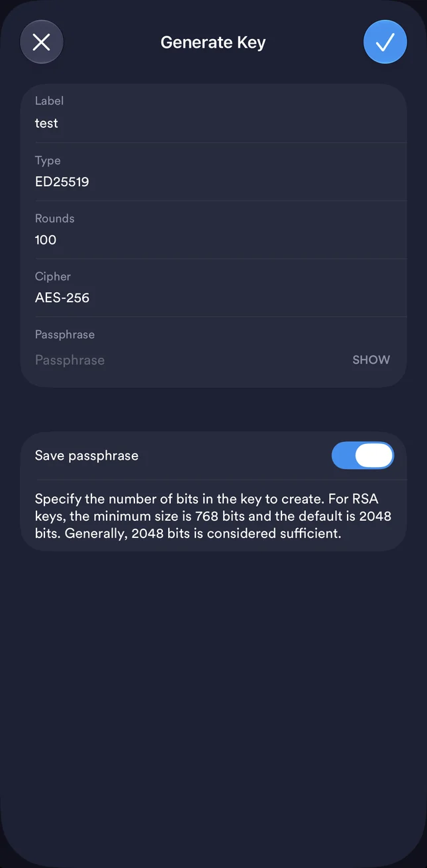The height and width of the screenshot is (868, 427).
Task: Open the Type selector showing ED25519
Action: pyautogui.click(x=213, y=172)
